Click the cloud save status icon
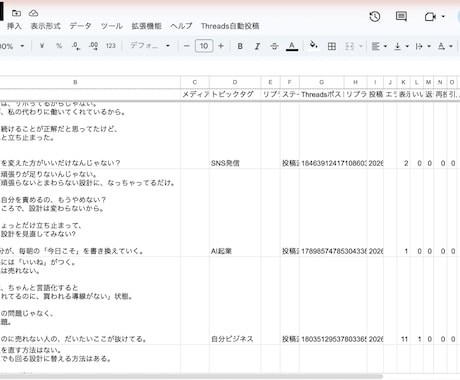Image resolution: width=460 pixels, height=380 pixels. (33, 13)
